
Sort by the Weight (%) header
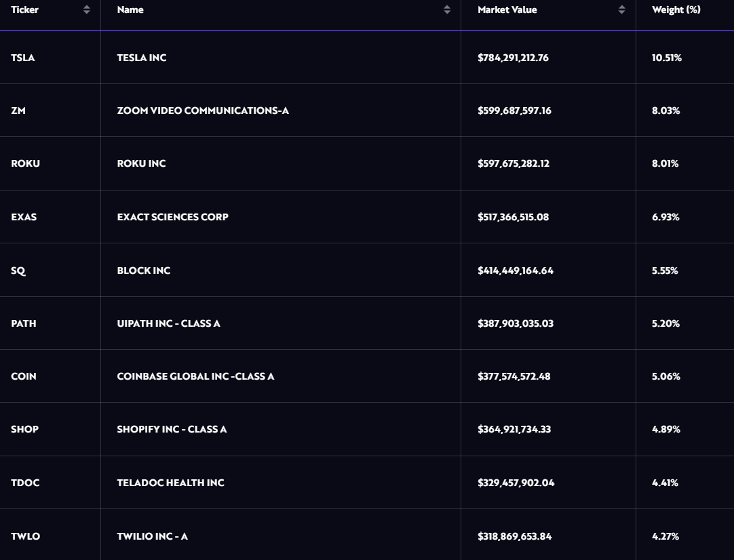coord(676,10)
